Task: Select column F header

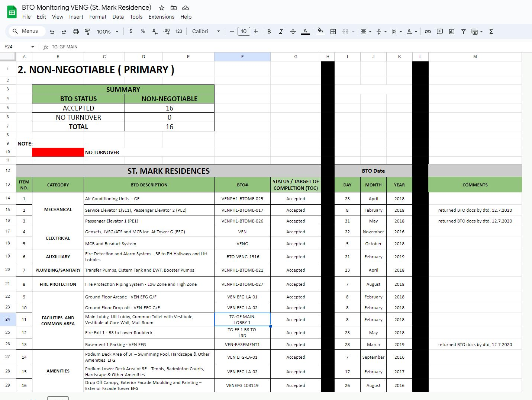Action: click(x=242, y=57)
